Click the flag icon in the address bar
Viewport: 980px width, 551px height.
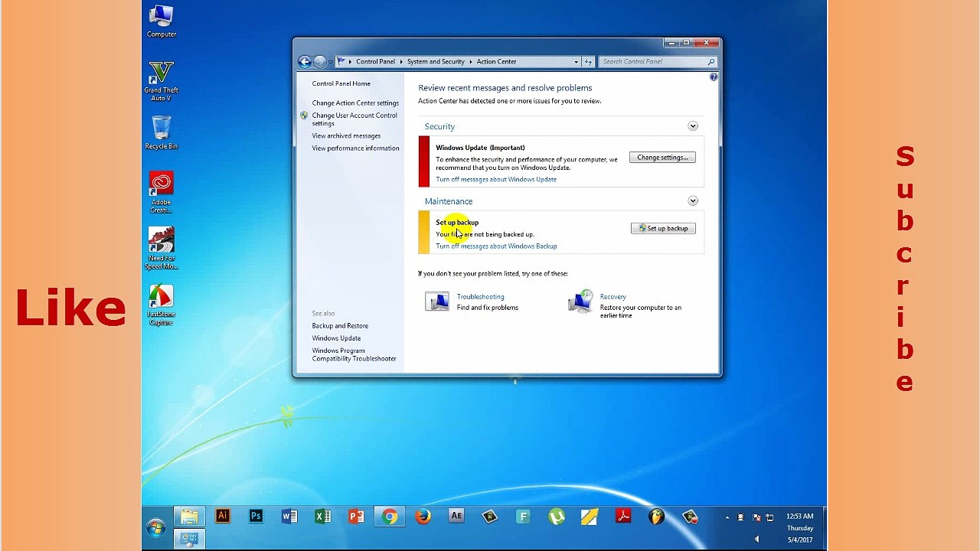point(341,62)
